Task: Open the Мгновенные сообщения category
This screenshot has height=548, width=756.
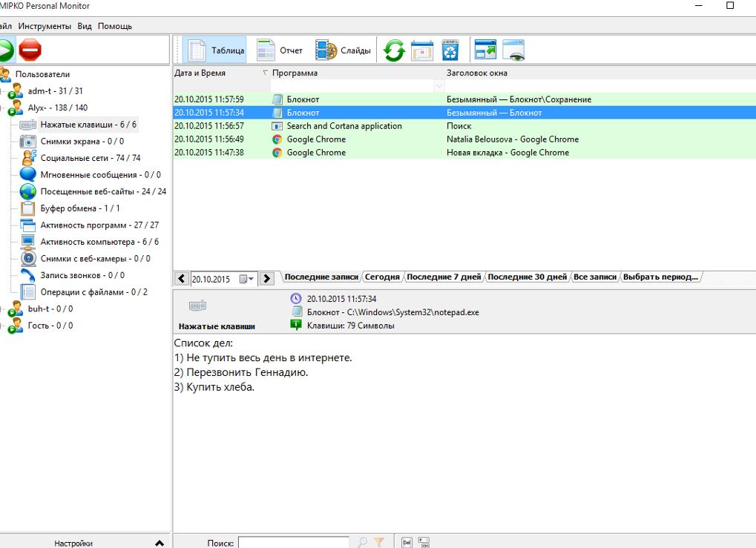Action: pos(101,175)
